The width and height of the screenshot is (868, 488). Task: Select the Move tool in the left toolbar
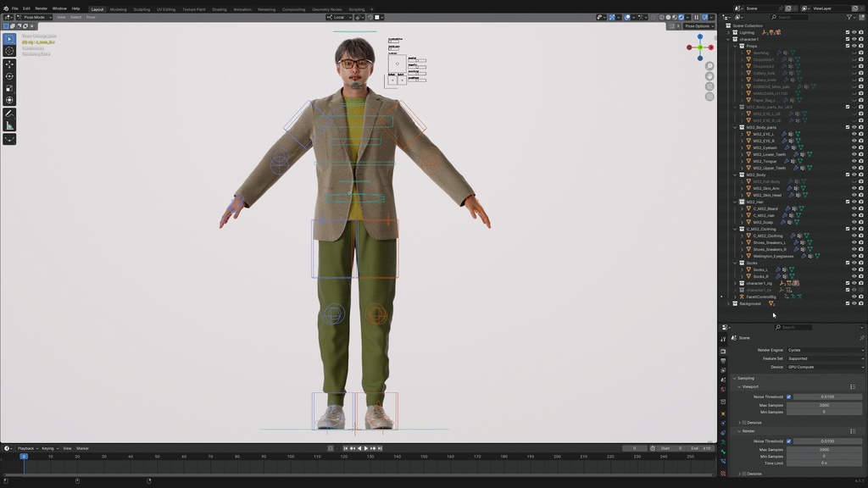(9, 64)
